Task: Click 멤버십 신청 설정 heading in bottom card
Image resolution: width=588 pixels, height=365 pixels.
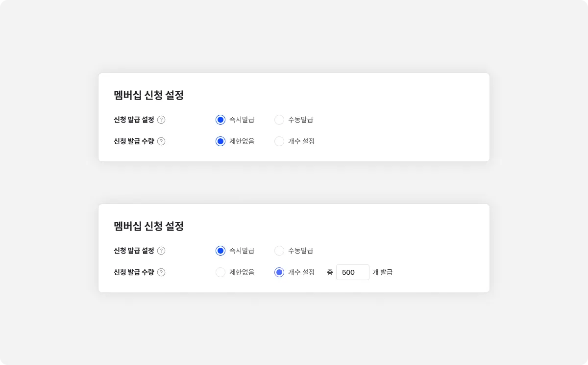Action: pyautogui.click(x=148, y=226)
